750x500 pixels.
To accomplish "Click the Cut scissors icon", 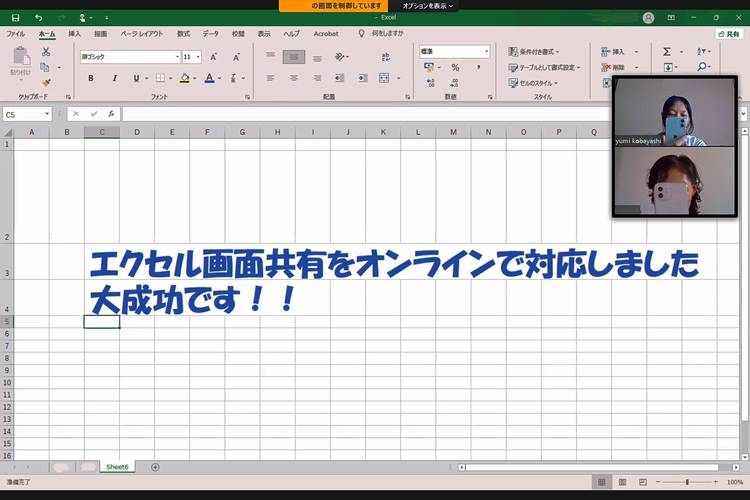I will tap(45, 51).
